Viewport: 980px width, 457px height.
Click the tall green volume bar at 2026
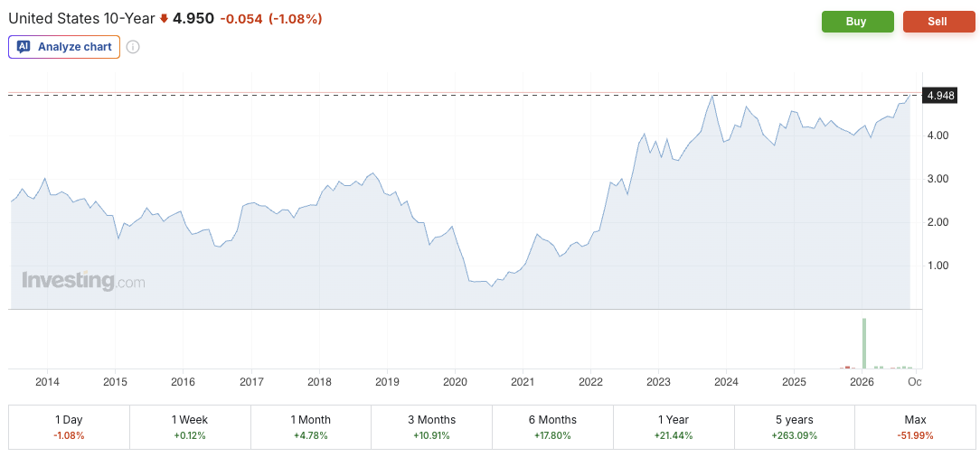coord(864,343)
